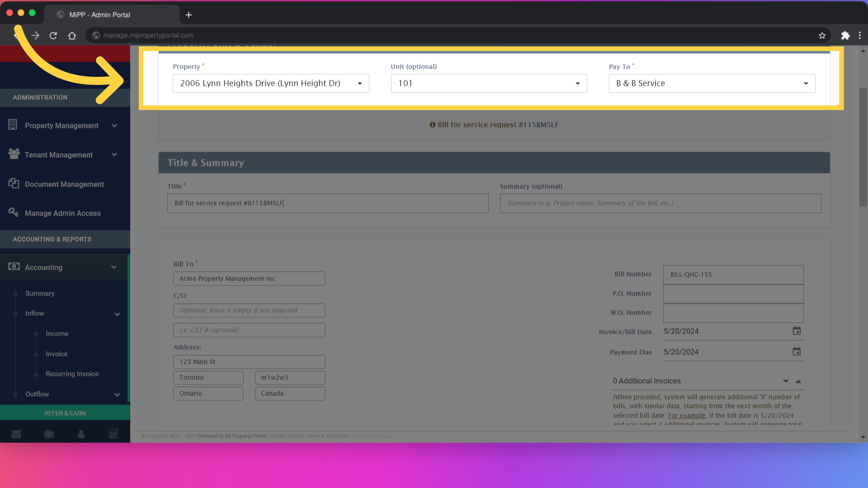Click the Summary optional input field
The image size is (868, 488).
pyautogui.click(x=660, y=203)
